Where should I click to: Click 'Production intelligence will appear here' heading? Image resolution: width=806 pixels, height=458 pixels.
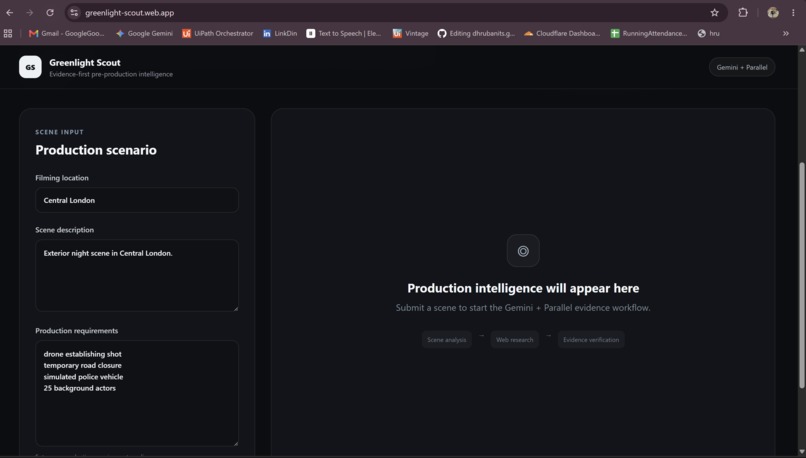point(523,288)
